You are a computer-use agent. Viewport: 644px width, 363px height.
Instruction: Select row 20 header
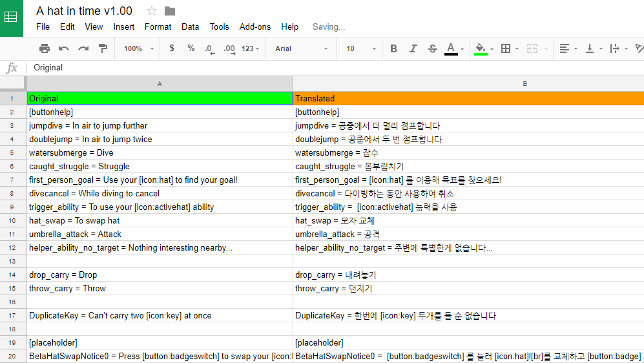click(x=12, y=356)
